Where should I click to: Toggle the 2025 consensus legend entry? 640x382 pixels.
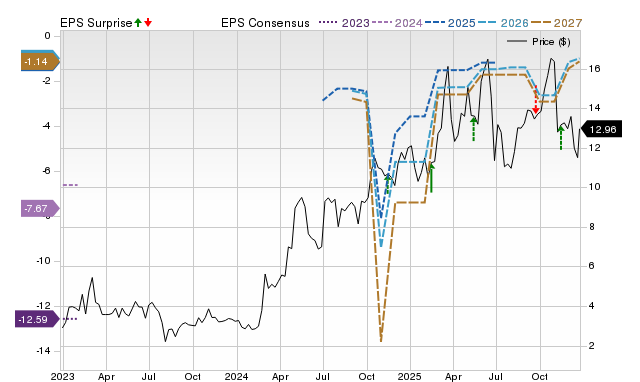tap(450, 23)
